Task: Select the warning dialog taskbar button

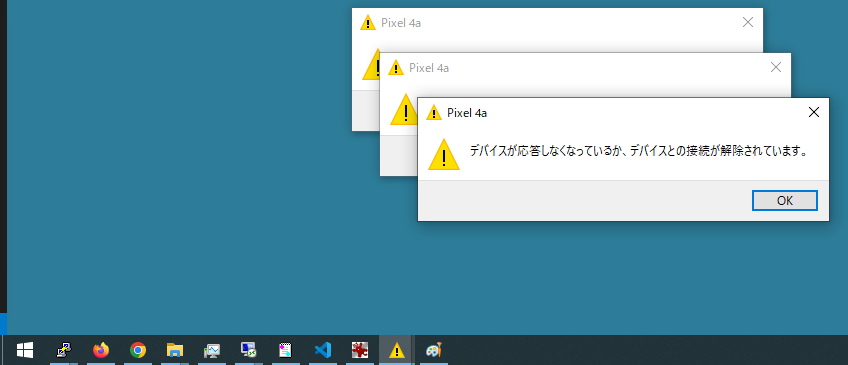Action: (397, 350)
